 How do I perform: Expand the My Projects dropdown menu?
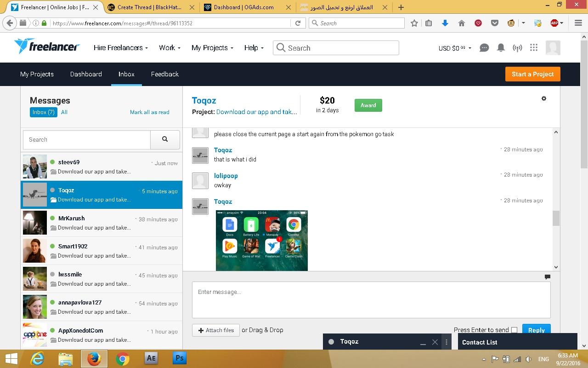212,48
